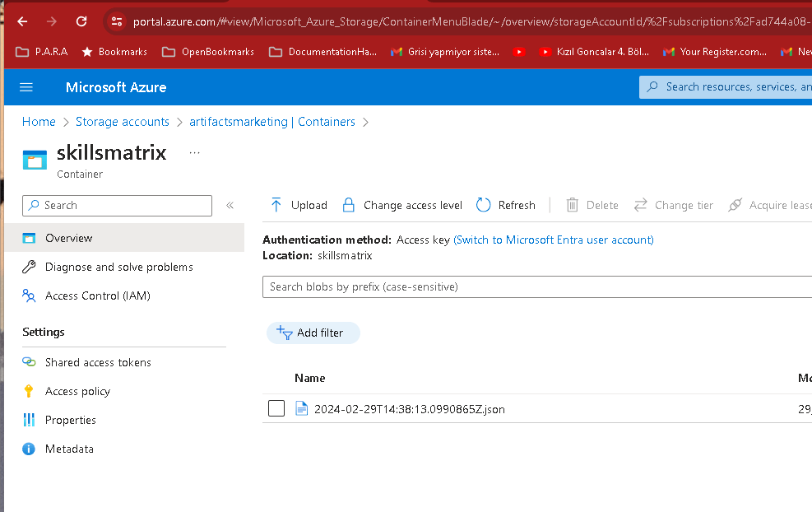Click the Settings section heading
Screen dimensions: 812x512
(x=44, y=333)
